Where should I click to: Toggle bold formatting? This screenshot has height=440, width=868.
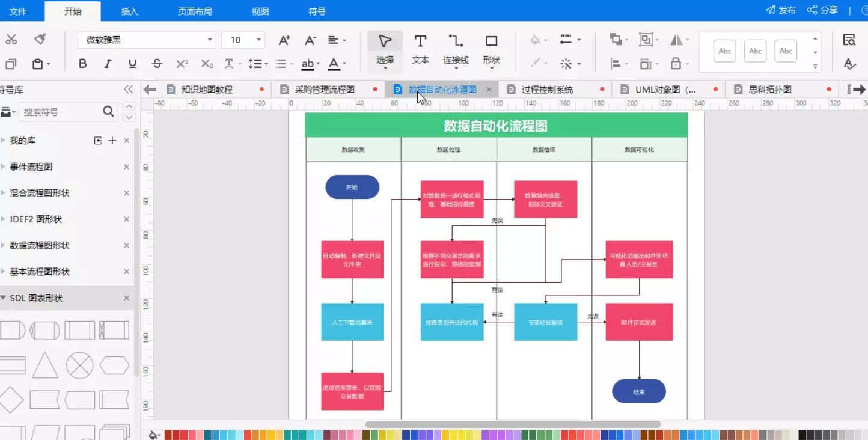pos(83,64)
